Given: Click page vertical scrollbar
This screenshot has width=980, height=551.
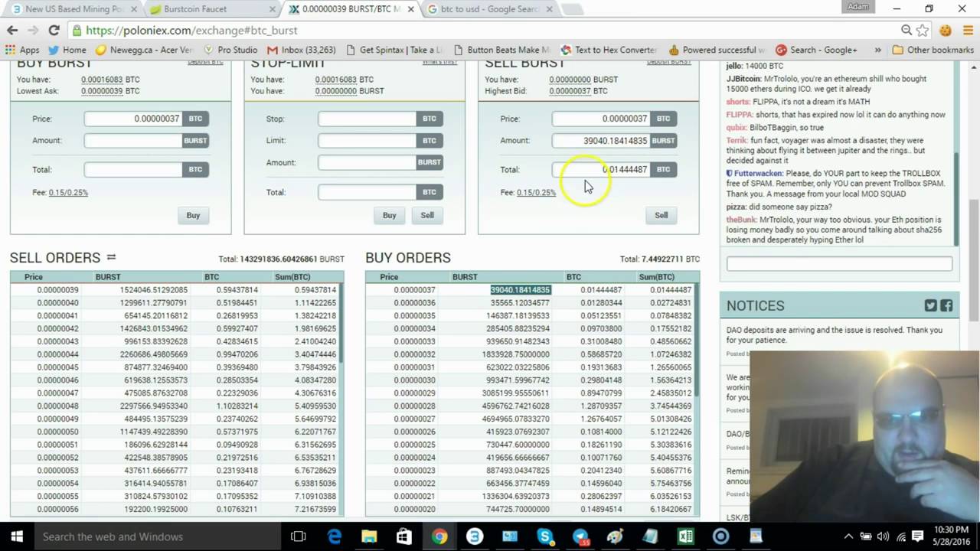Looking at the screenshot, I should [975, 260].
